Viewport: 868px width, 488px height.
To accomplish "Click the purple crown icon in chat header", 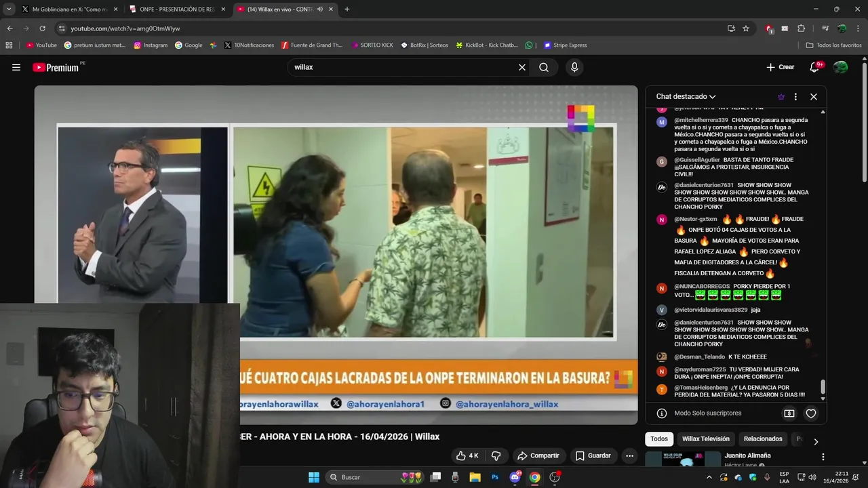I will (x=781, y=97).
